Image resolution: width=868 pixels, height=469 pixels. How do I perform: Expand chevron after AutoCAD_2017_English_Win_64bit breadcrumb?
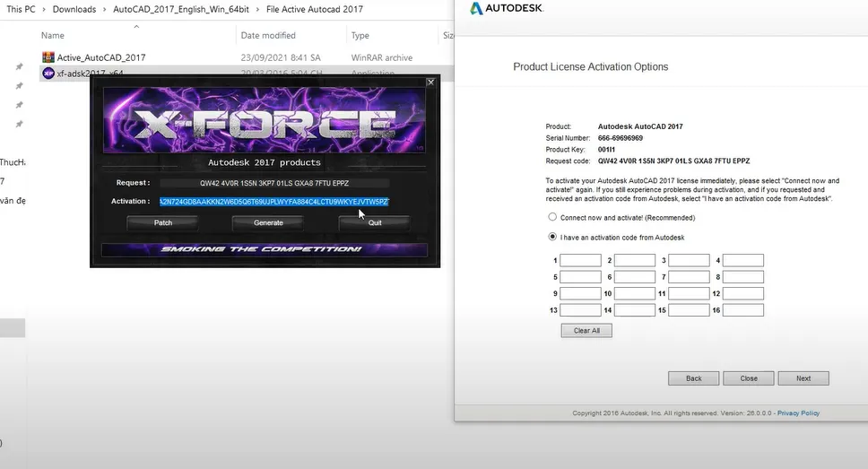[257, 9]
